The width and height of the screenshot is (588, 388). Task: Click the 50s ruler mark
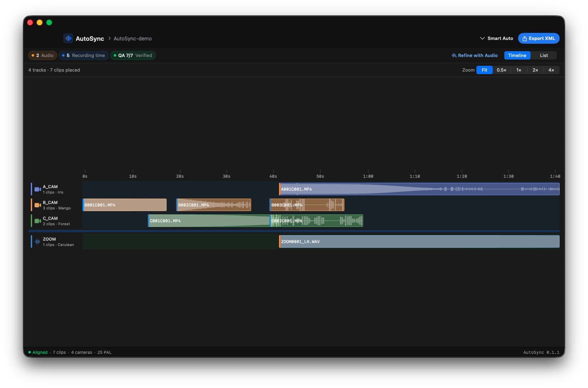[x=320, y=176]
